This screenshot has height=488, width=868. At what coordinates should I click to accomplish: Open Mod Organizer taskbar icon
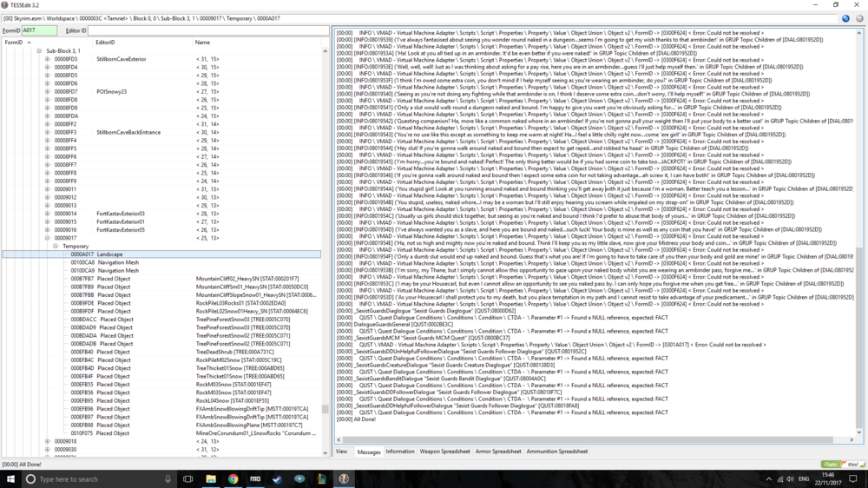point(255,478)
